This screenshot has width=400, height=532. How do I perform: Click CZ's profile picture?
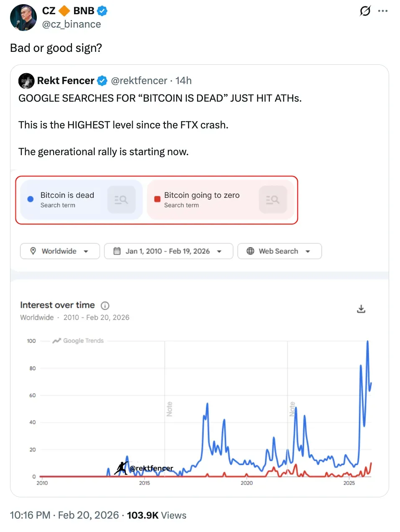pyautogui.click(x=23, y=18)
